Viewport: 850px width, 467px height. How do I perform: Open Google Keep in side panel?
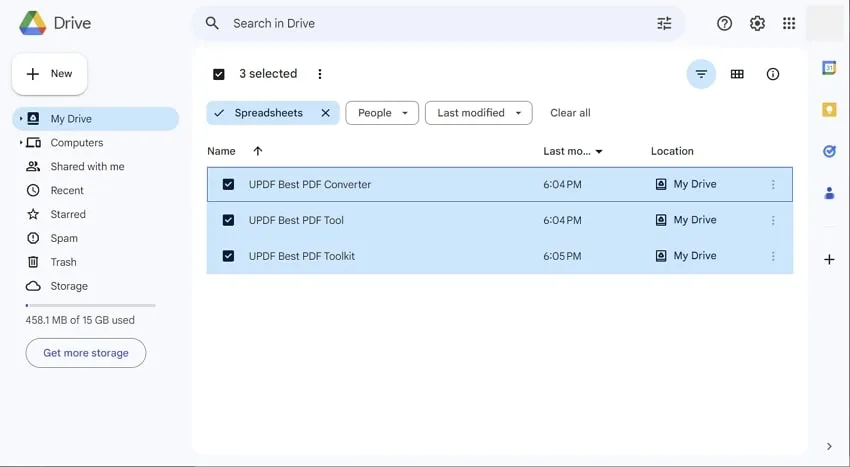click(x=829, y=110)
